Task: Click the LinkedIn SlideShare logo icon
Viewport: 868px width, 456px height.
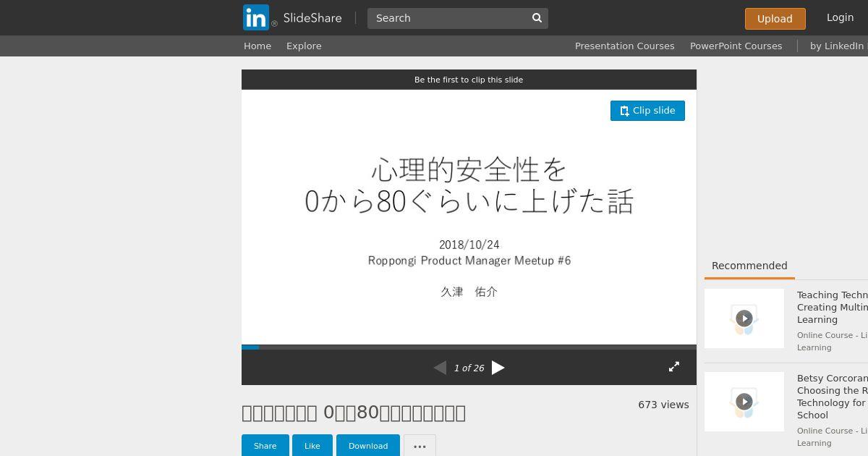Action: [x=256, y=17]
